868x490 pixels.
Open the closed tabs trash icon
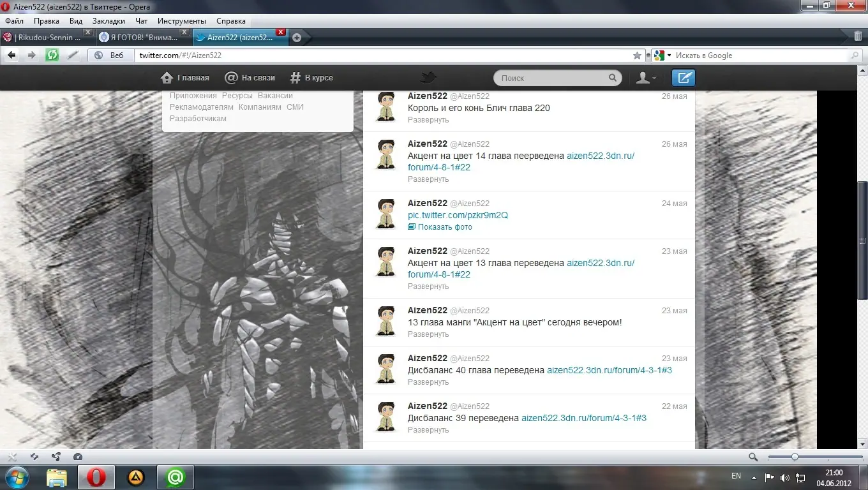858,36
